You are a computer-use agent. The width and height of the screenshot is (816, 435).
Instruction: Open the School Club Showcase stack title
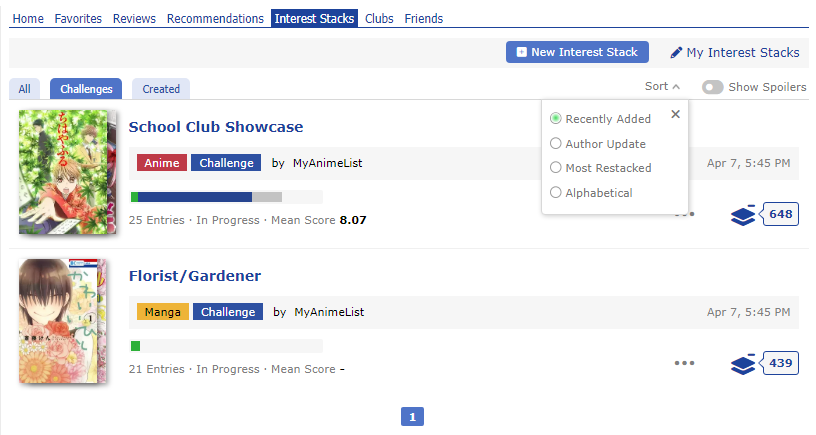coord(216,127)
